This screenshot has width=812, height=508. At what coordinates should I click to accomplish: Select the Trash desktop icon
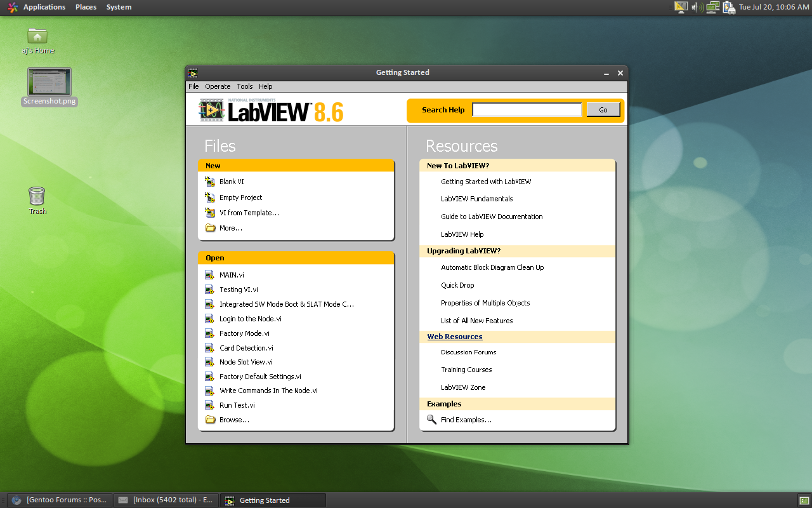click(37, 196)
